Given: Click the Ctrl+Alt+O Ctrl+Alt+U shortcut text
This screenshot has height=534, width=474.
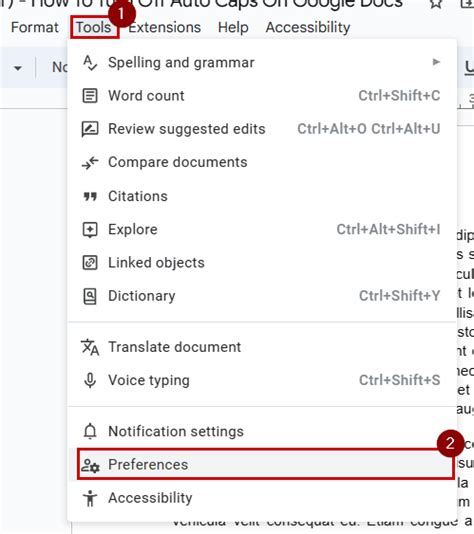Looking at the screenshot, I should coord(369,129).
